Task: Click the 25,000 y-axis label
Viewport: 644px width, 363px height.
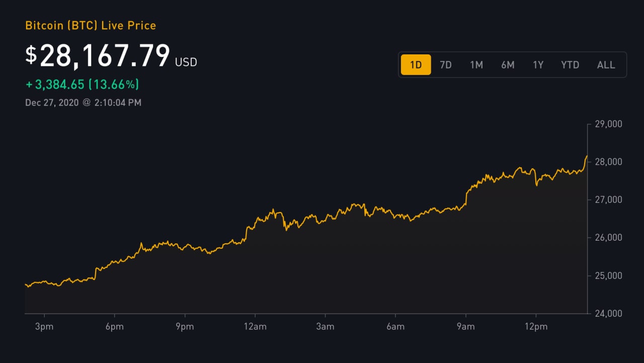Action: 608,275
